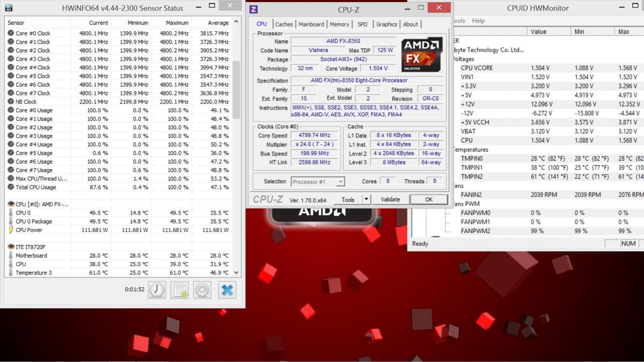Screen dimensions: 644x362
Task: Click the Core Speed value 4799.74 MHz
Action: [314, 135]
